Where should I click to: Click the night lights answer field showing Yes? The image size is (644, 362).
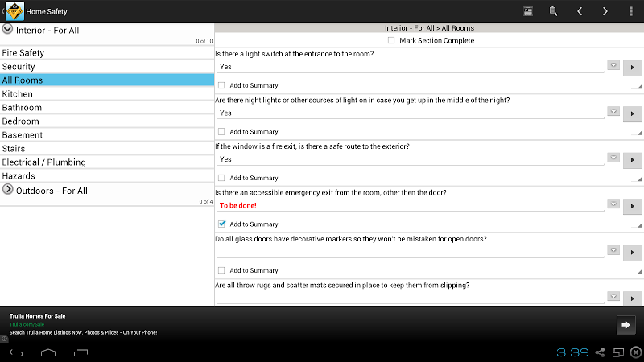click(410, 113)
